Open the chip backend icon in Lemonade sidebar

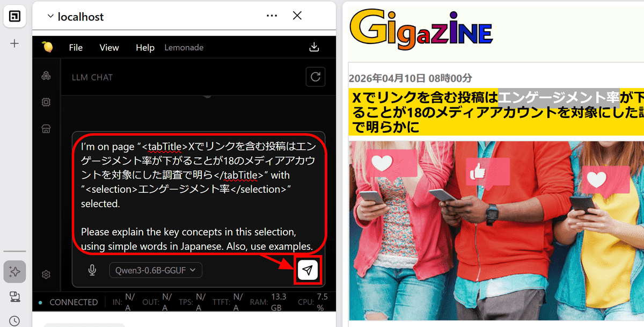click(46, 102)
